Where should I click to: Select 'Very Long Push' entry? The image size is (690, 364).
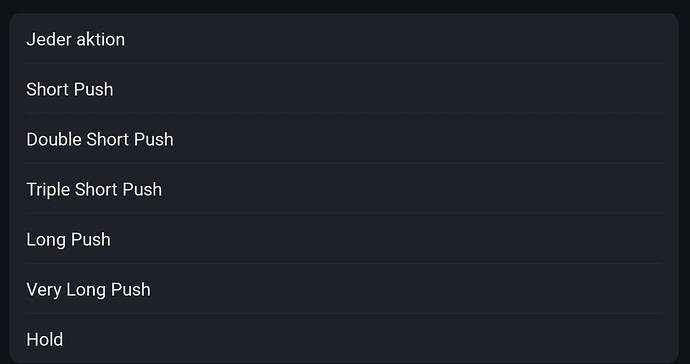coord(344,289)
